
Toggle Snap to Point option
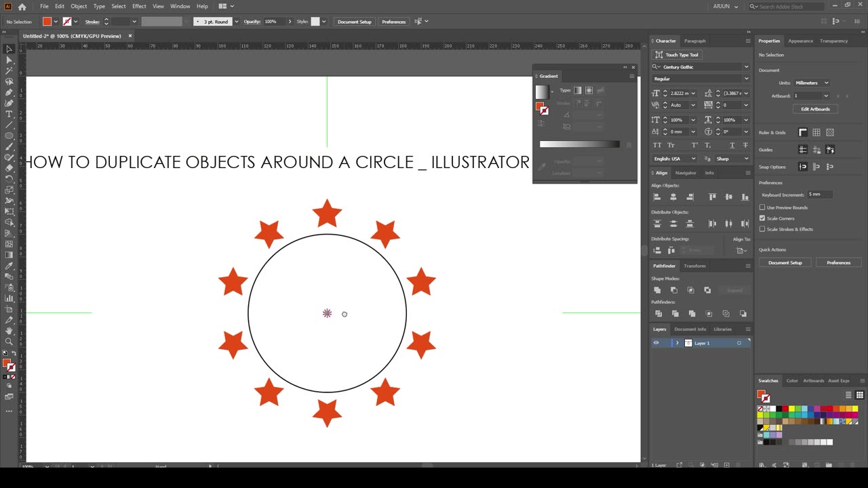(803, 167)
